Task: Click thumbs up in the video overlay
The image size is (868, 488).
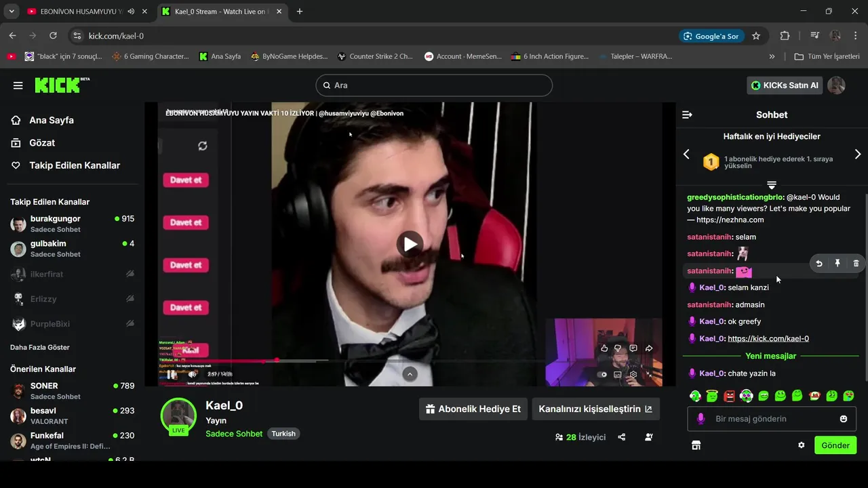Action: [x=604, y=348]
